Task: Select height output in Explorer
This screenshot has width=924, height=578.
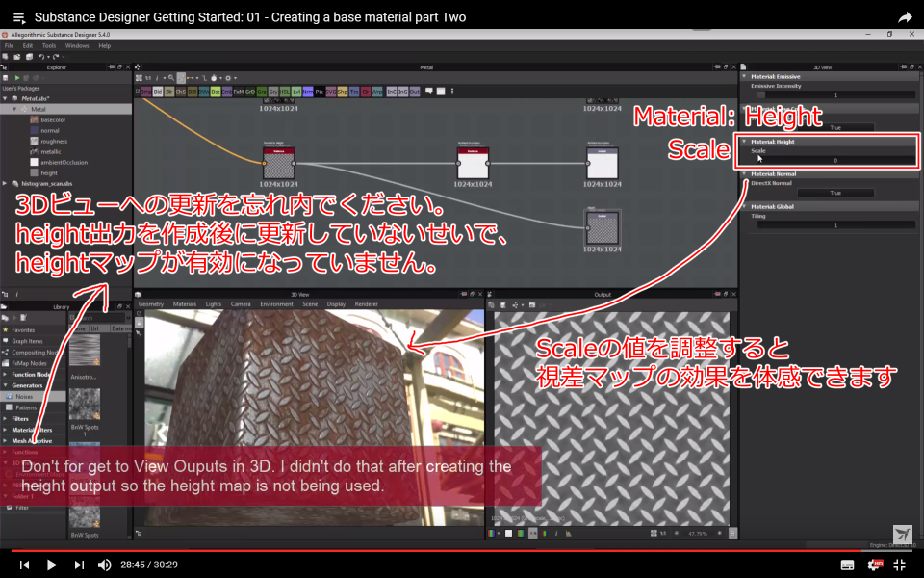Action: pos(49,172)
